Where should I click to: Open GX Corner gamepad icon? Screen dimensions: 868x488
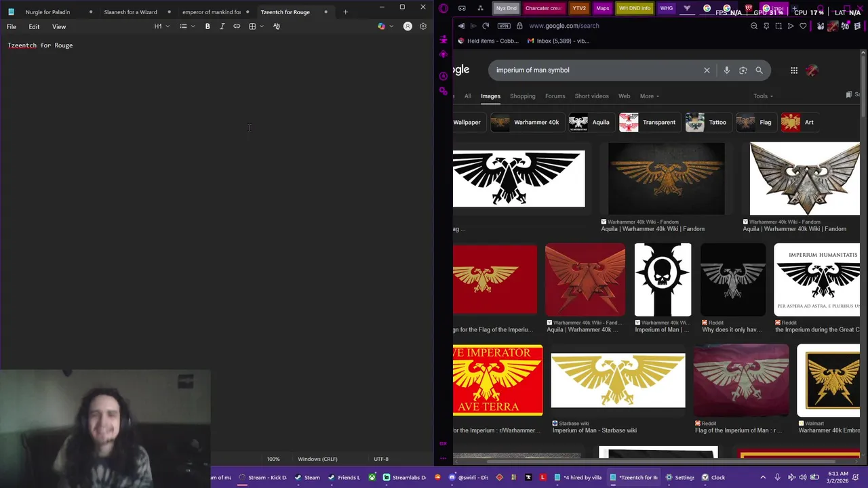pos(462,8)
